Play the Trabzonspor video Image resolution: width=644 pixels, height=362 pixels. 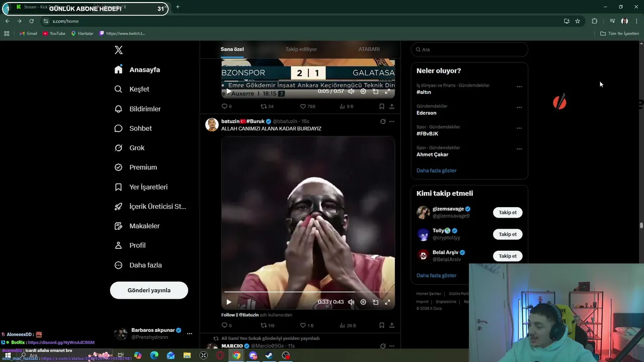pyautogui.click(x=228, y=92)
